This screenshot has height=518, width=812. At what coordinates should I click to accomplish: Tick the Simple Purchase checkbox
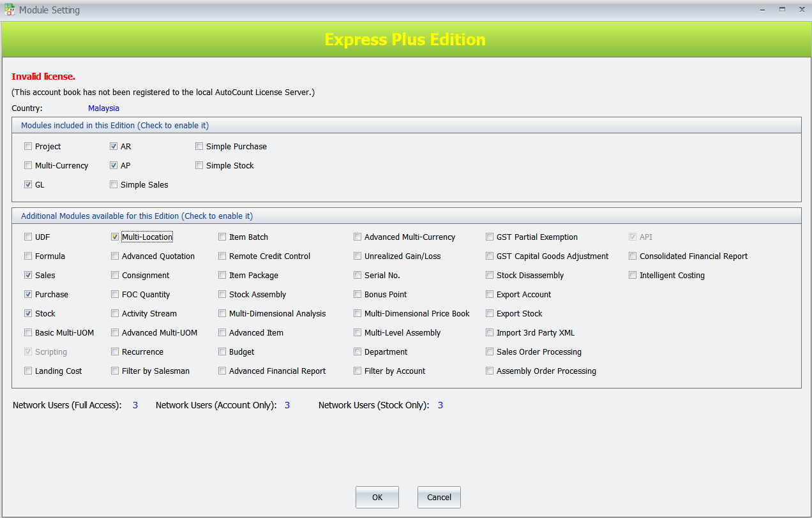(x=199, y=147)
